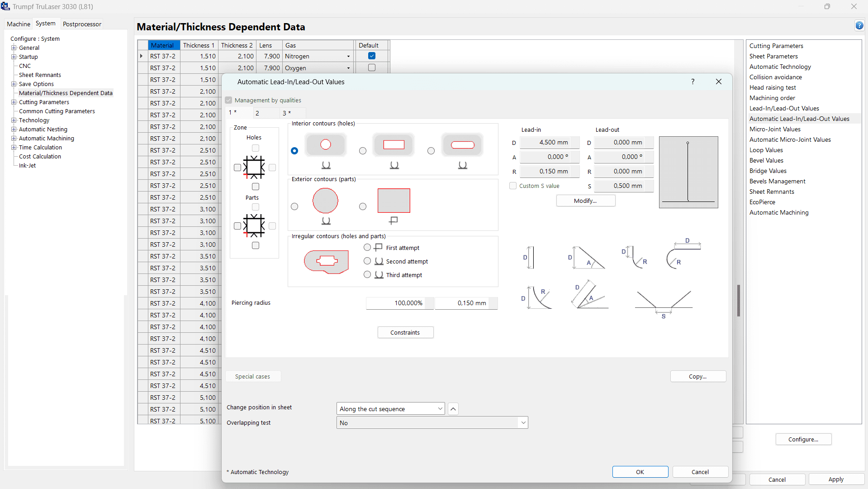
Task: Expand the Automatic Nesting tree node
Action: pos(14,129)
